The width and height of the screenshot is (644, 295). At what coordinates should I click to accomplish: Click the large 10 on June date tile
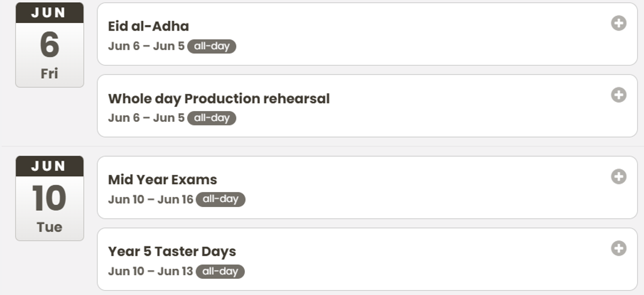[49, 198]
